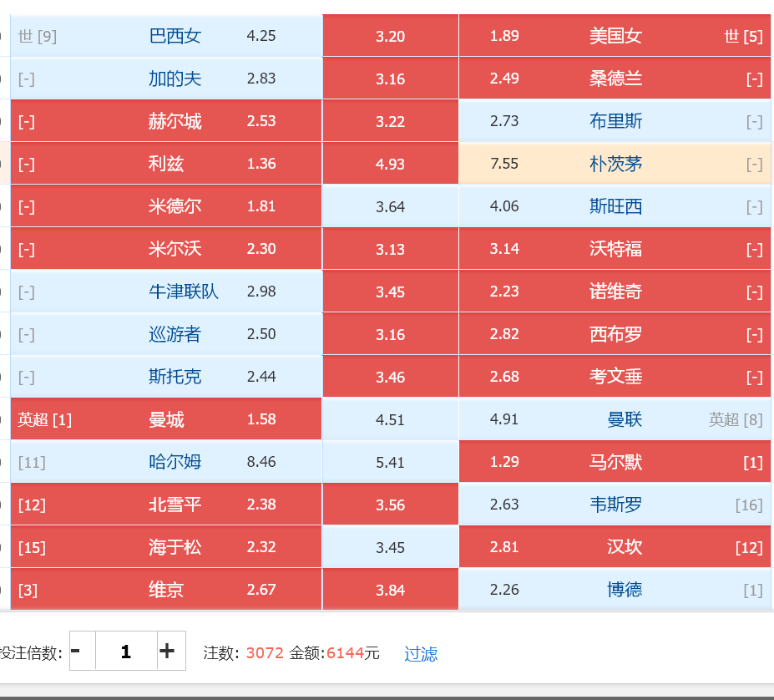
Task: Deselect 利兹 home win odds 1.36
Action: (166, 164)
